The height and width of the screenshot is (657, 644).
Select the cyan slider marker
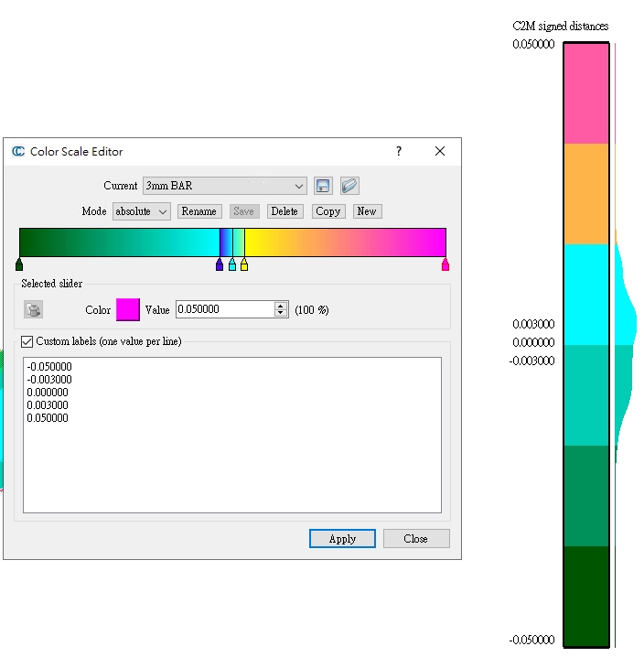coord(232,265)
